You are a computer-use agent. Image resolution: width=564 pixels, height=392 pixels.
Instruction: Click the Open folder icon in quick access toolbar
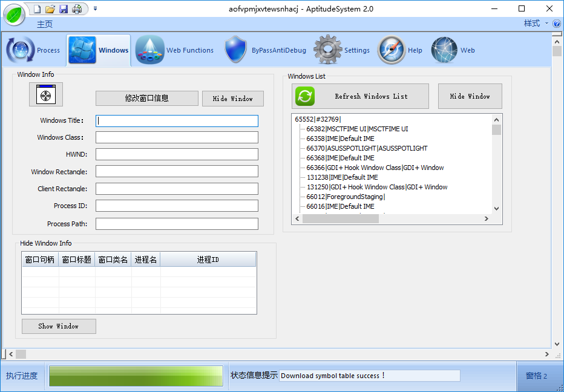pos(50,9)
